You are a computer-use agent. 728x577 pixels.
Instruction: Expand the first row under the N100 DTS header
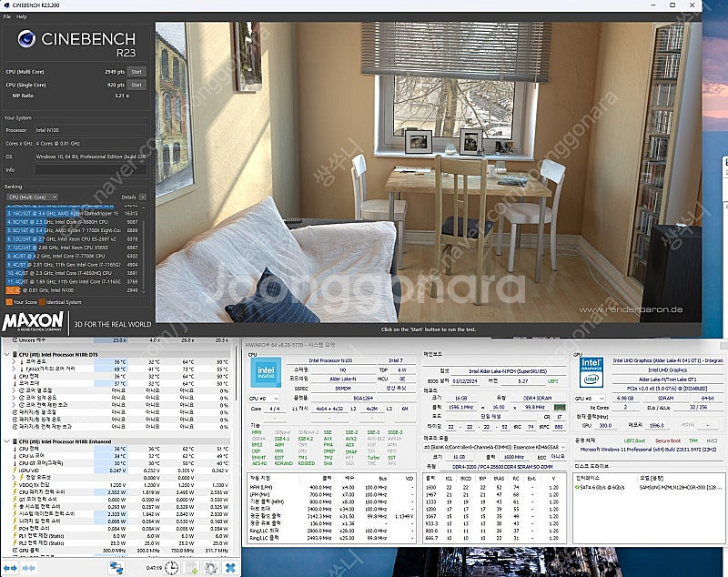point(14,361)
